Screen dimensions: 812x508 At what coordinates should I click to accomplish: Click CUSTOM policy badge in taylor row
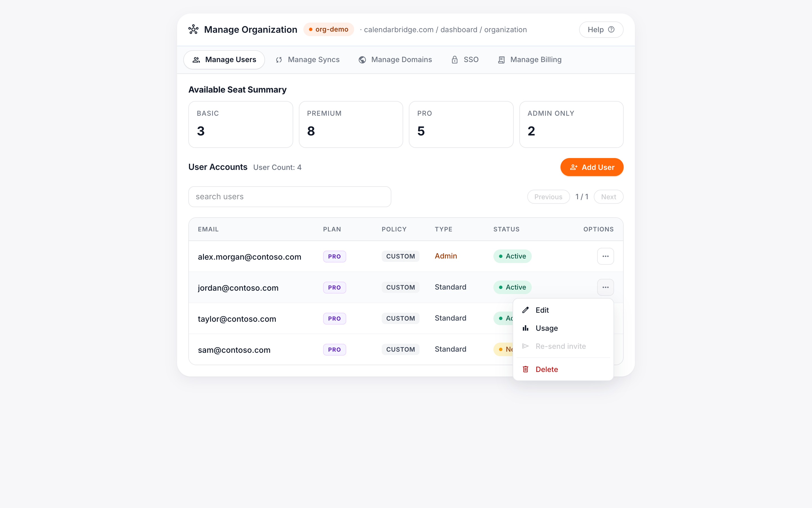tap(400, 319)
